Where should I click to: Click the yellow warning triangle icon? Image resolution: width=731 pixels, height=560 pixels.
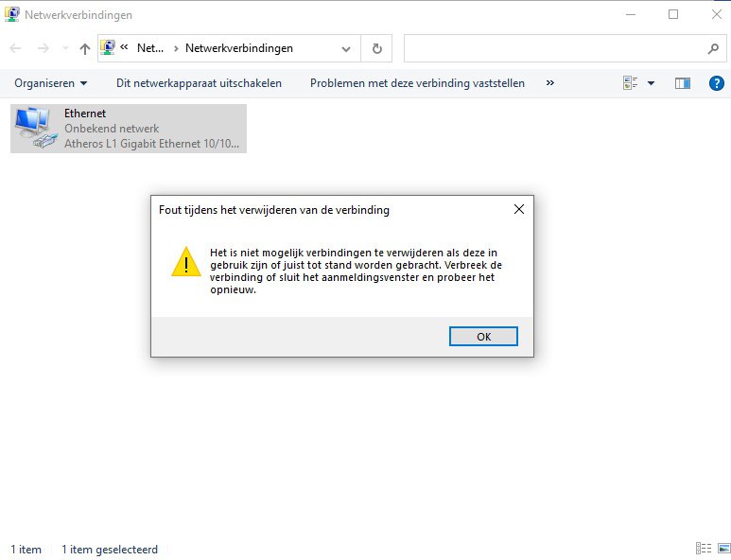[186, 262]
